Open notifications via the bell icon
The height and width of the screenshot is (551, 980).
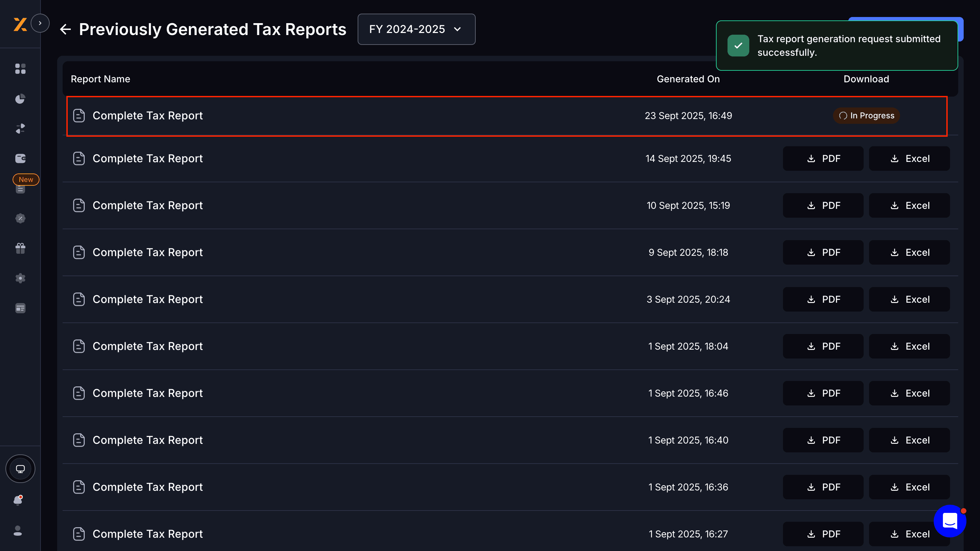(18, 500)
